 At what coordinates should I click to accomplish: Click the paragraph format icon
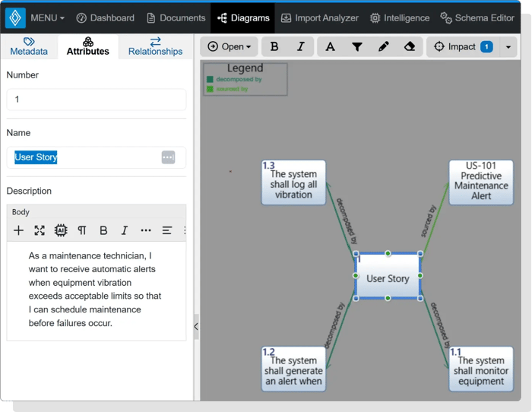(82, 230)
